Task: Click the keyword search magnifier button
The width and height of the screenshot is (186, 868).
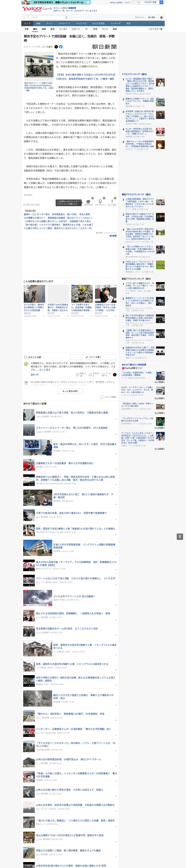Action: pyautogui.click(x=66, y=17)
